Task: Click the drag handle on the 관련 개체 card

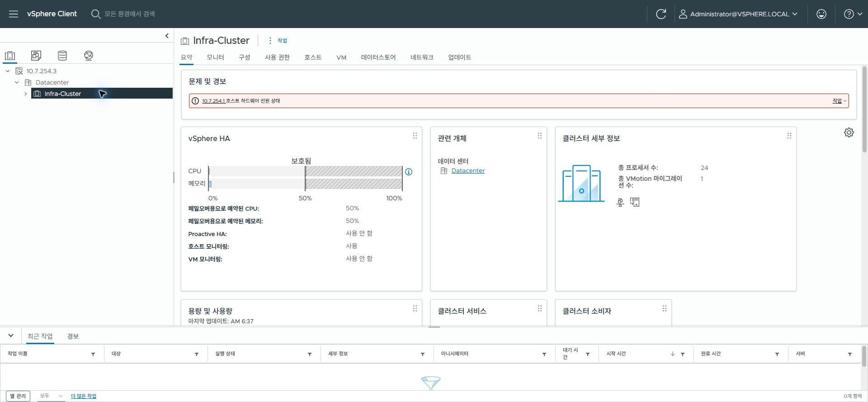Action: 540,136
